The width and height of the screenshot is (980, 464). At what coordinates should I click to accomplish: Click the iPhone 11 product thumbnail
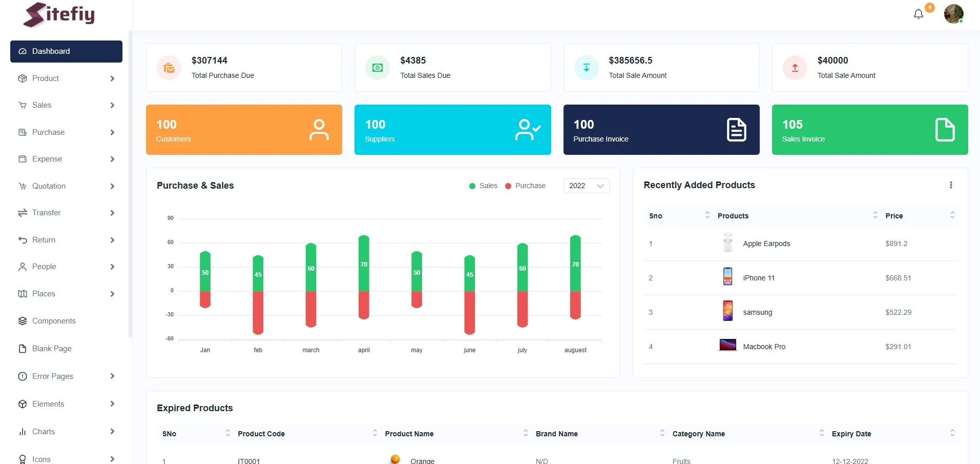point(727,276)
